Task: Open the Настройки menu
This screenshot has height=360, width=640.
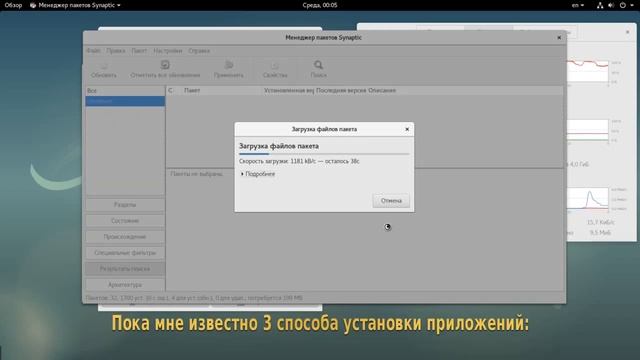Action: 168,51
